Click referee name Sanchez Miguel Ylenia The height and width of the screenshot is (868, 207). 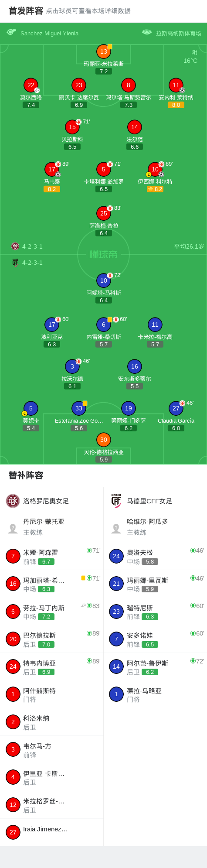50,33
